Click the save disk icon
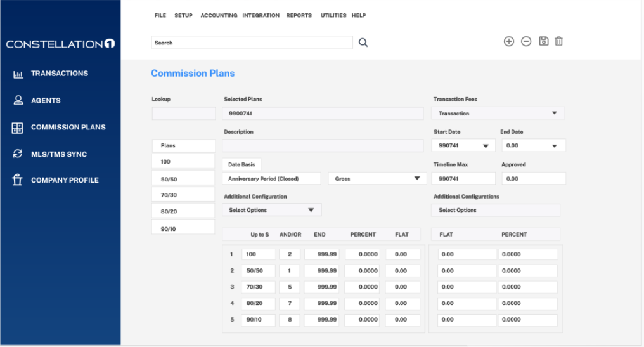 coord(544,41)
